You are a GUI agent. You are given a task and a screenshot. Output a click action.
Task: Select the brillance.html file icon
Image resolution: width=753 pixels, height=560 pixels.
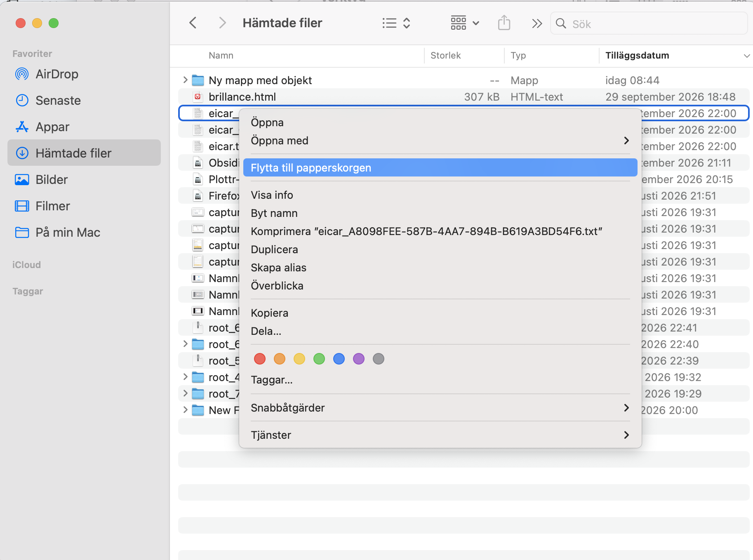tap(198, 97)
